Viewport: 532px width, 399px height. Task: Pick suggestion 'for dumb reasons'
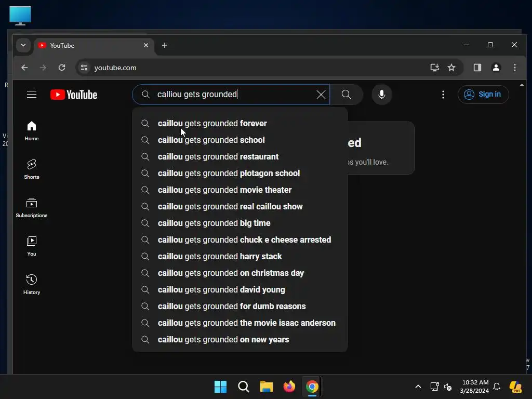pyautogui.click(x=240, y=307)
